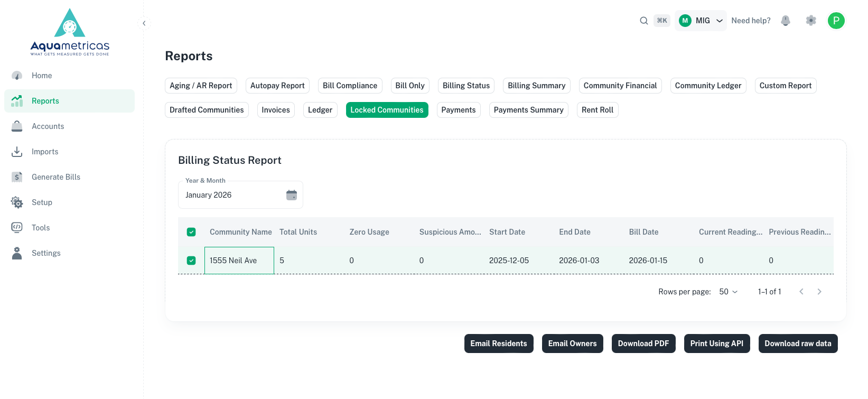Open notifications bell icon
This screenshot has height=399, width=868.
[x=786, y=21]
